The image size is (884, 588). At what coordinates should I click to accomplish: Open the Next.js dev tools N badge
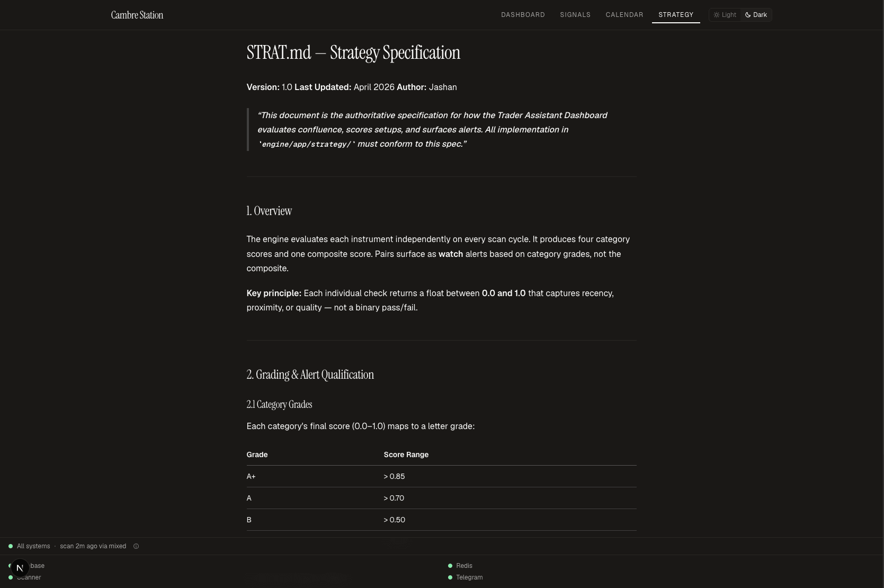pos(20,568)
